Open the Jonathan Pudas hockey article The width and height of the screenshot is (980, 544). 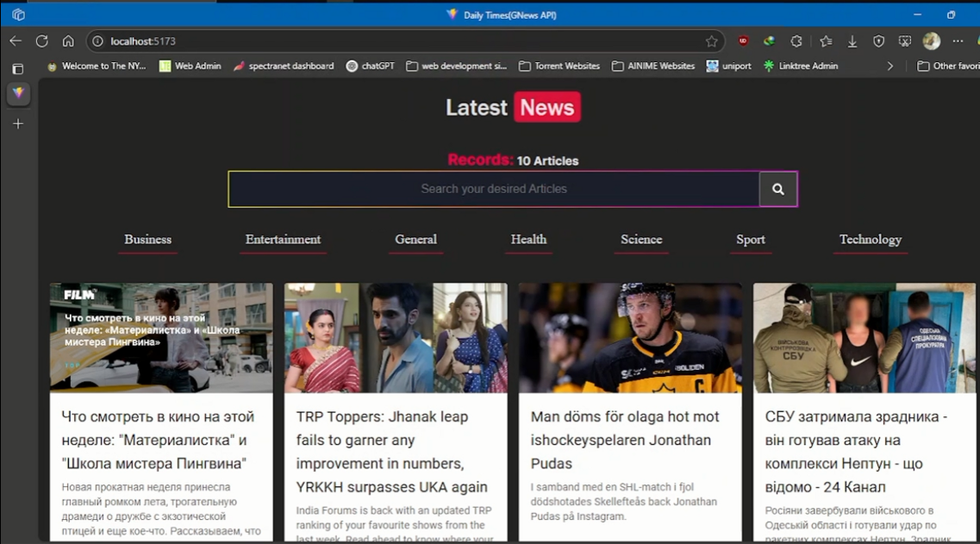coord(628,439)
